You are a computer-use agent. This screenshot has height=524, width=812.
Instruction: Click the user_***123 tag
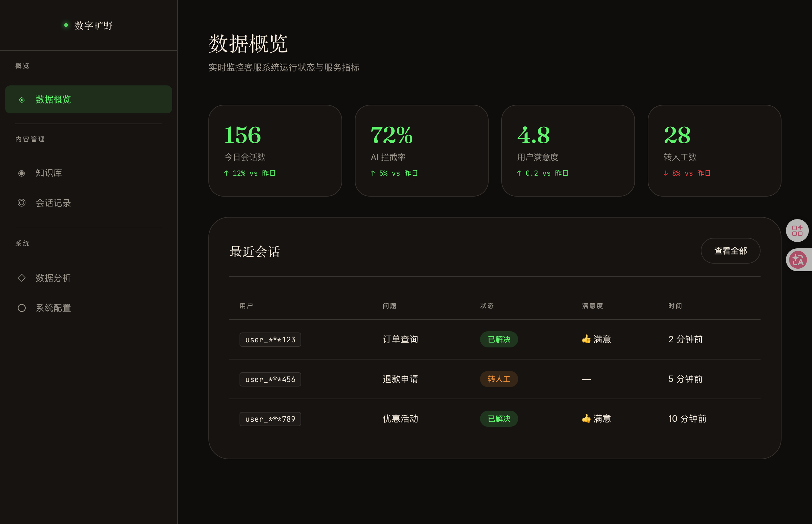point(270,339)
